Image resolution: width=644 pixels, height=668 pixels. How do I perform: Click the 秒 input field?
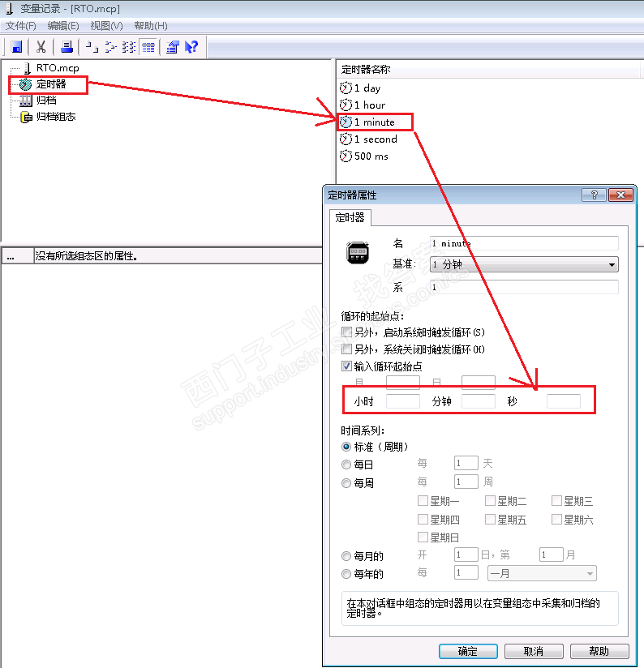point(564,401)
